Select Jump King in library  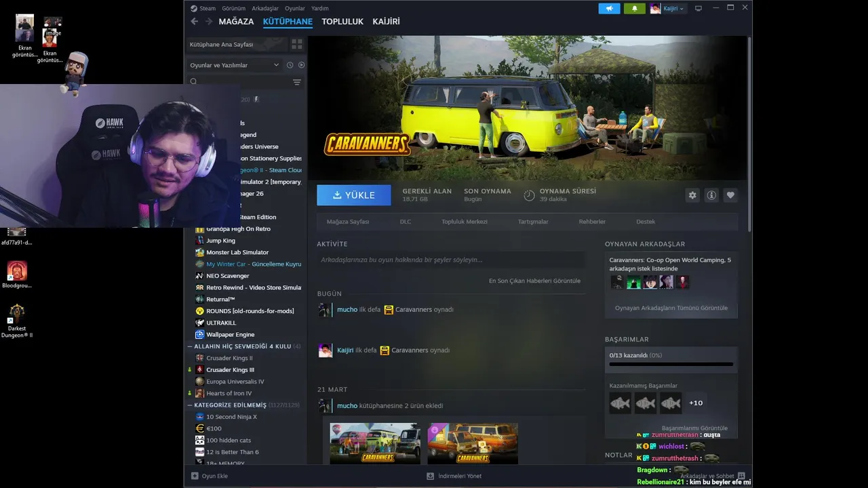220,241
